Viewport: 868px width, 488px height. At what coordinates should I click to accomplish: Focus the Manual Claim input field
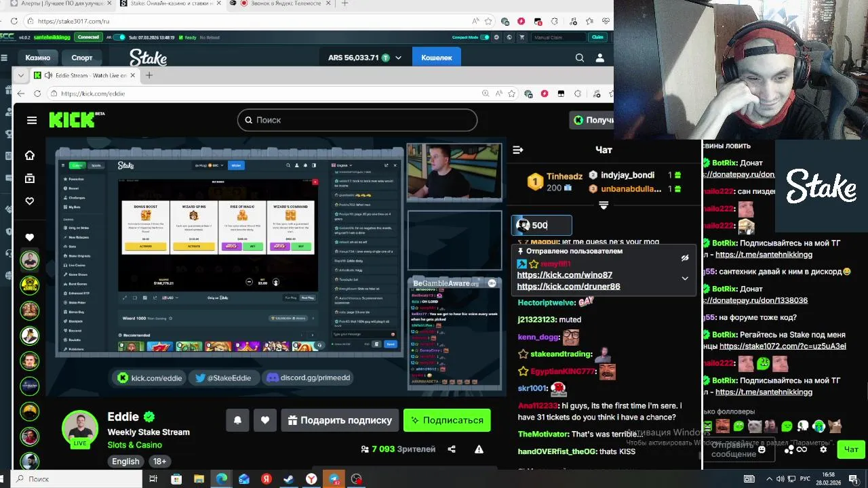558,37
